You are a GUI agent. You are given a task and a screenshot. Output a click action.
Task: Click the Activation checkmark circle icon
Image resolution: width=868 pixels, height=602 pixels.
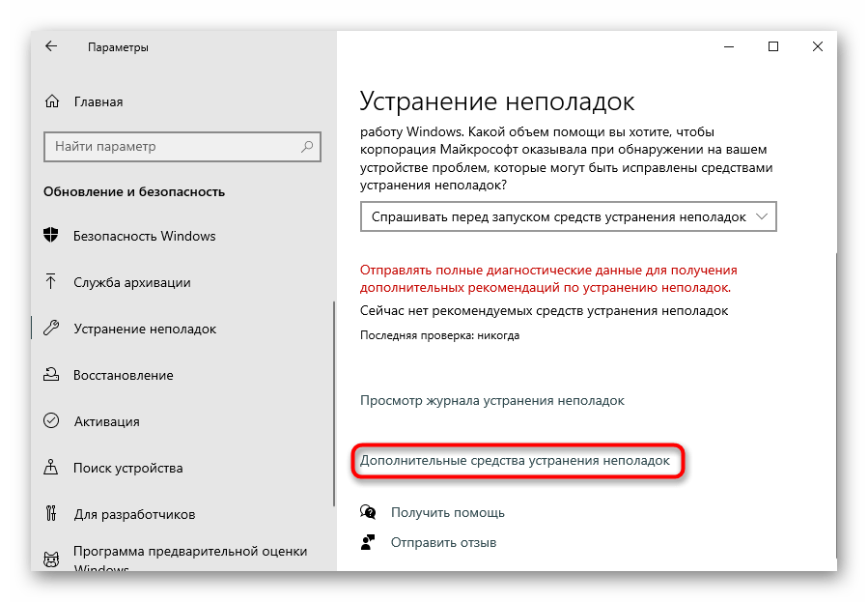pos(51,421)
